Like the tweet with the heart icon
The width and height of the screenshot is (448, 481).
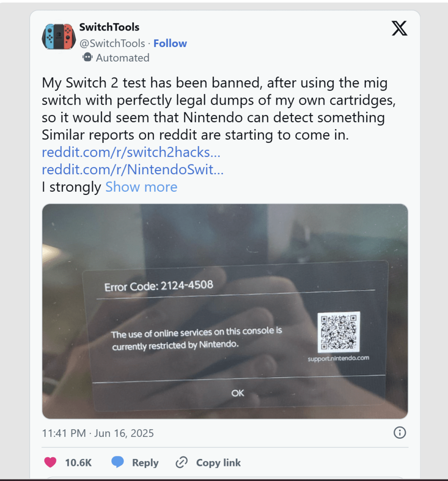point(50,463)
